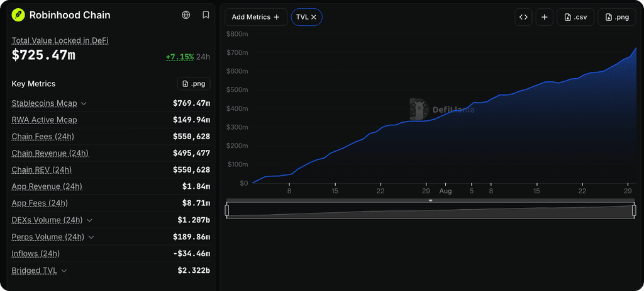Viewport: 644px width, 291px height.
Task: Click the Chain Revenue (24h) label
Action: coord(50,153)
